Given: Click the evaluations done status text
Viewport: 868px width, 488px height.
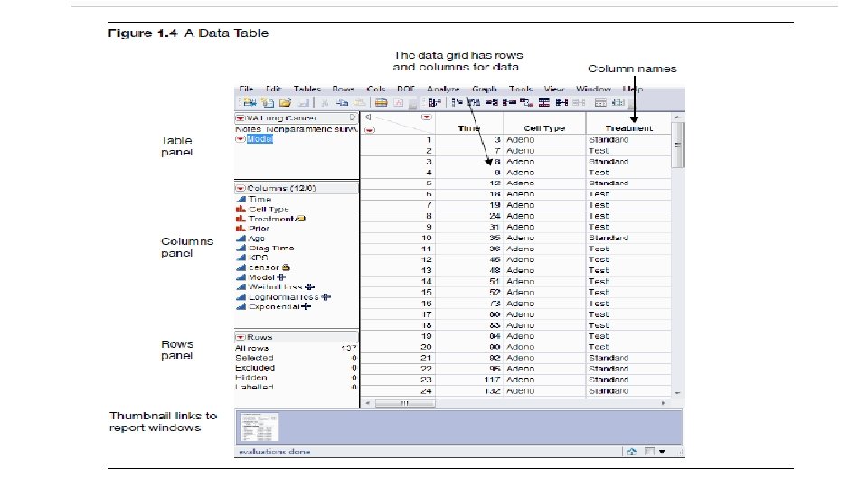Looking at the screenshot, I should tap(274, 452).
